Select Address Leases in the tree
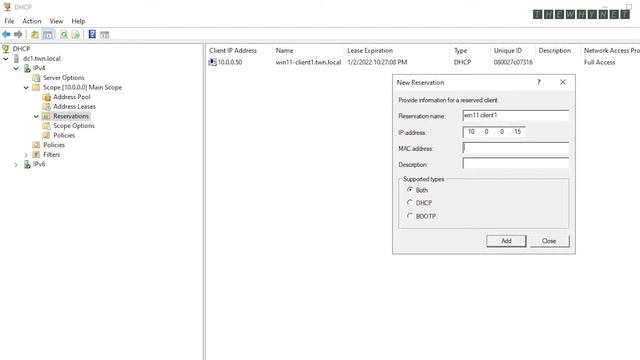The width and height of the screenshot is (640, 360). coord(74,107)
